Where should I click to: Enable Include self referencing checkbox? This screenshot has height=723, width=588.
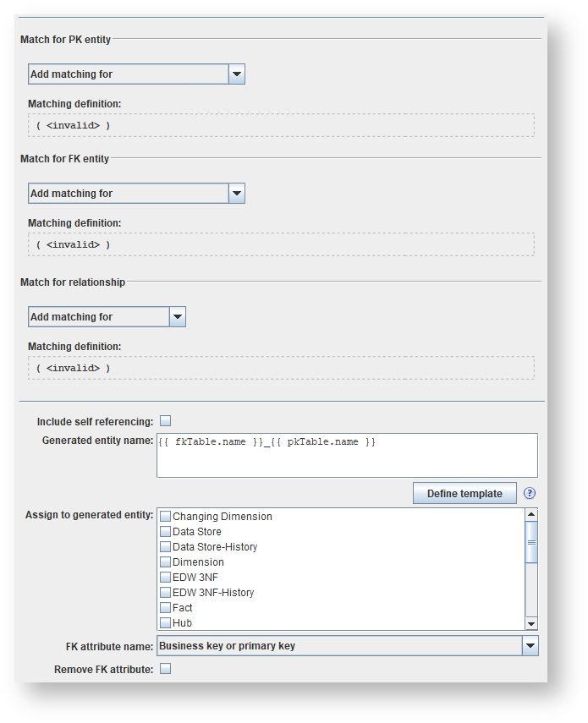pos(166,421)
